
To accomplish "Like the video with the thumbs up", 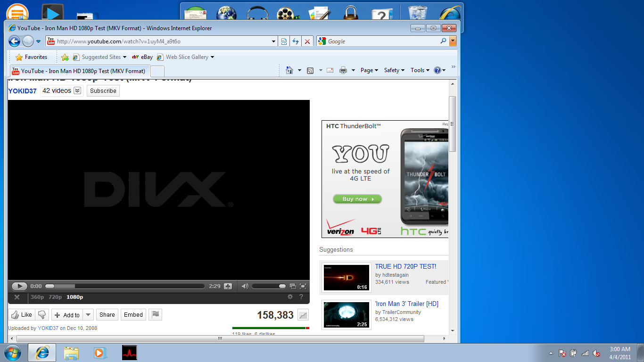I will click(x=22, y=315).
